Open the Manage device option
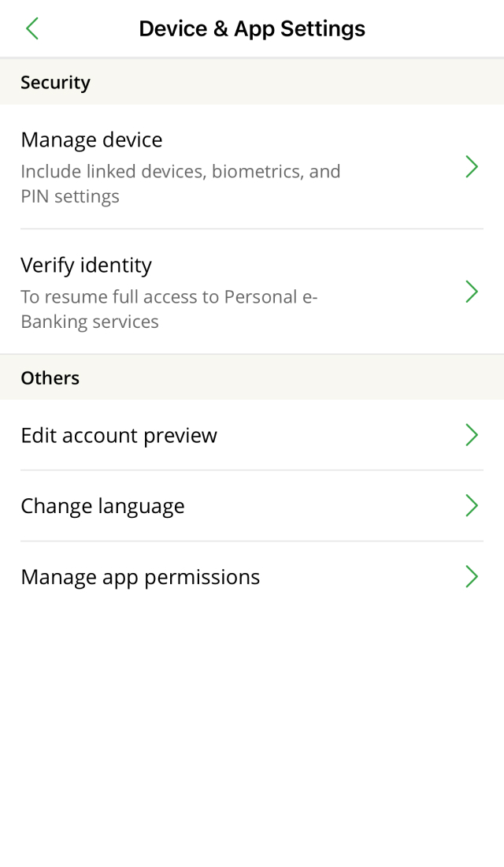 [91, 140]
